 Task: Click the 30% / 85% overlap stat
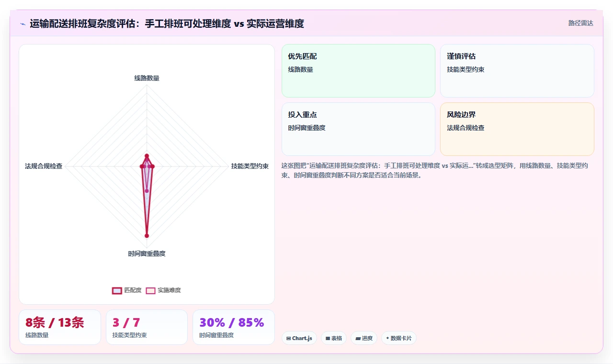[234, 327]
